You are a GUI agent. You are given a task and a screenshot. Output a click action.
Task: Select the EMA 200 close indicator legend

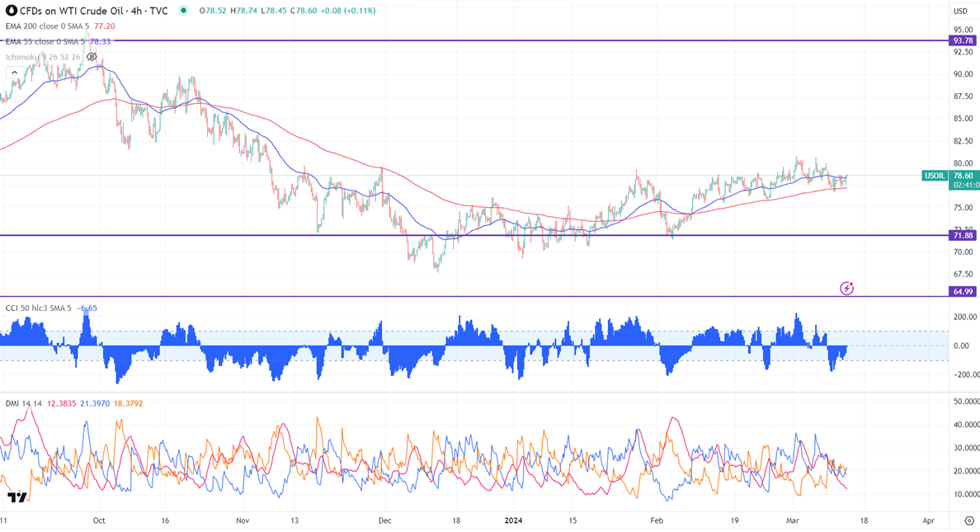pos(48,26)
